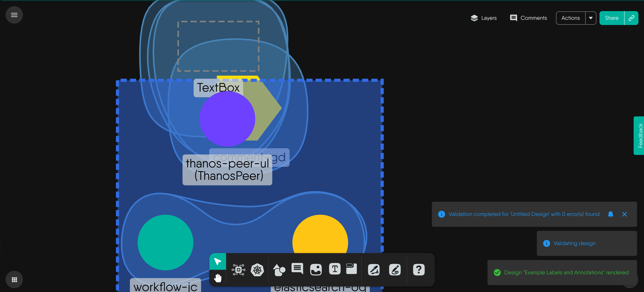The width and height of the screenshot is (644, 292).
Task: Select the image insert tool
Action: (316, 270)
